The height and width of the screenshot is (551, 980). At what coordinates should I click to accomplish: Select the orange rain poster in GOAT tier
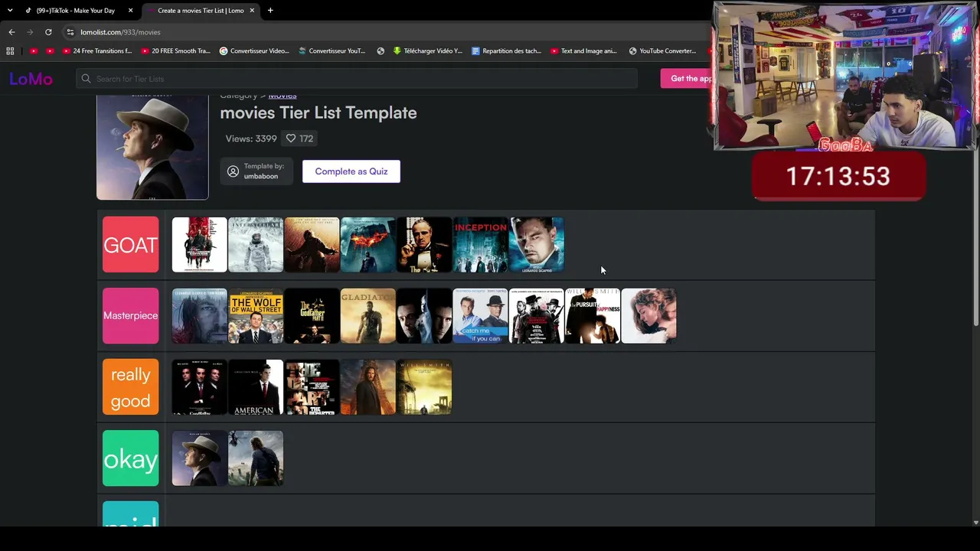312,245
